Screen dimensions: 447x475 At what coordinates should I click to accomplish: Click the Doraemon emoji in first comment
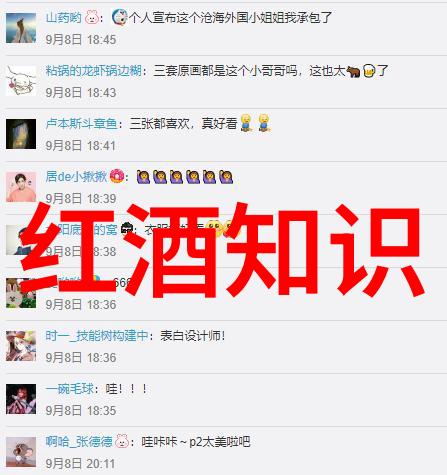(119, 17)
